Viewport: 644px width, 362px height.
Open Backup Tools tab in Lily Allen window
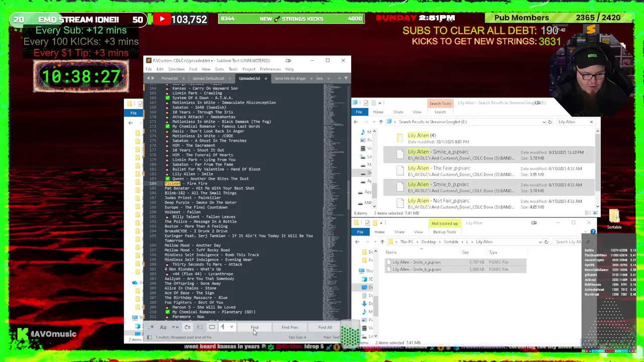(x=444, y=232)
